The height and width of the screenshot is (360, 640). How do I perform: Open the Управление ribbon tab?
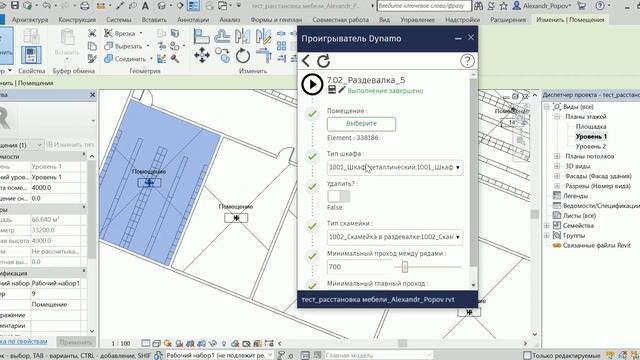click(x=417, y=20)
